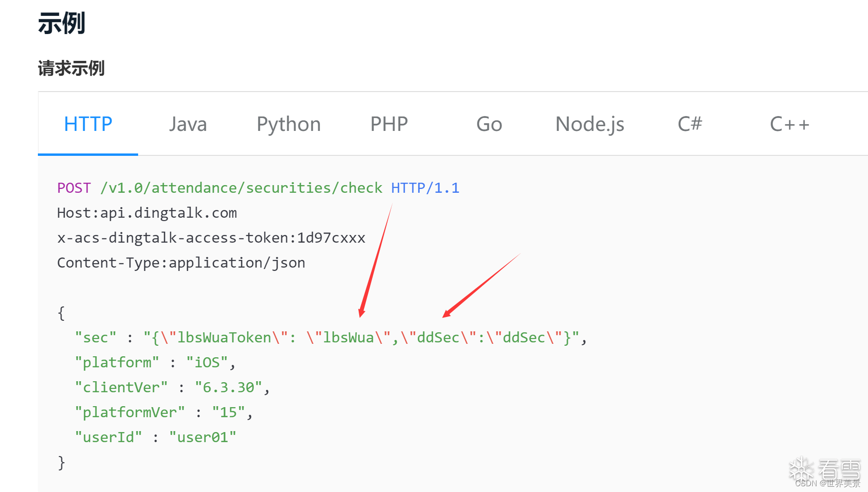Viewport: 868px width, 492px height.
Task: Click the snowflake watermark logo
Action: click(802, 469)
